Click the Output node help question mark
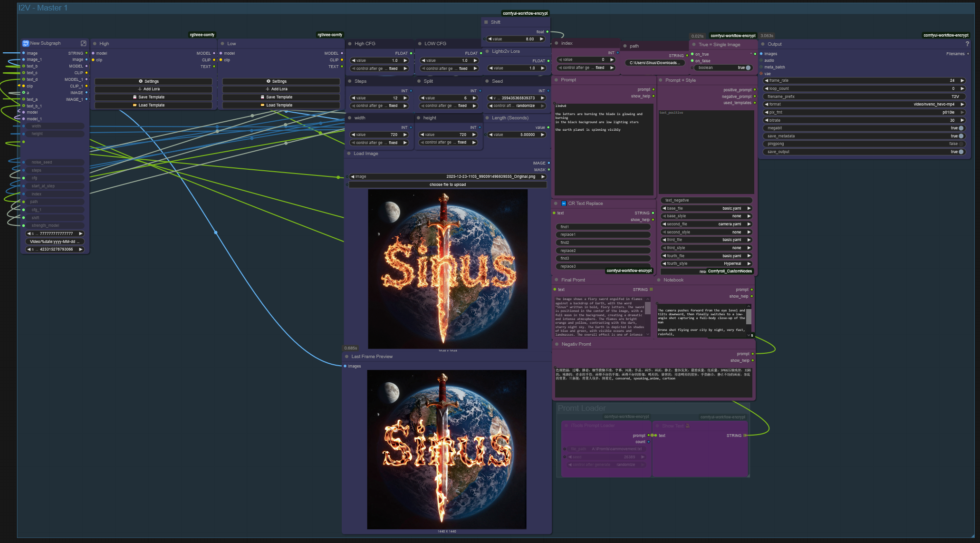980x543 pixels. point(967,44)
